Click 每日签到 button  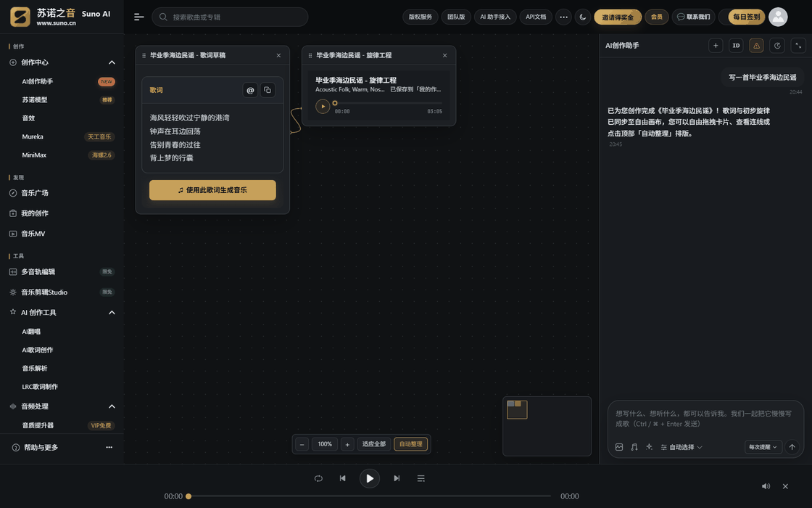pos(746,17)
